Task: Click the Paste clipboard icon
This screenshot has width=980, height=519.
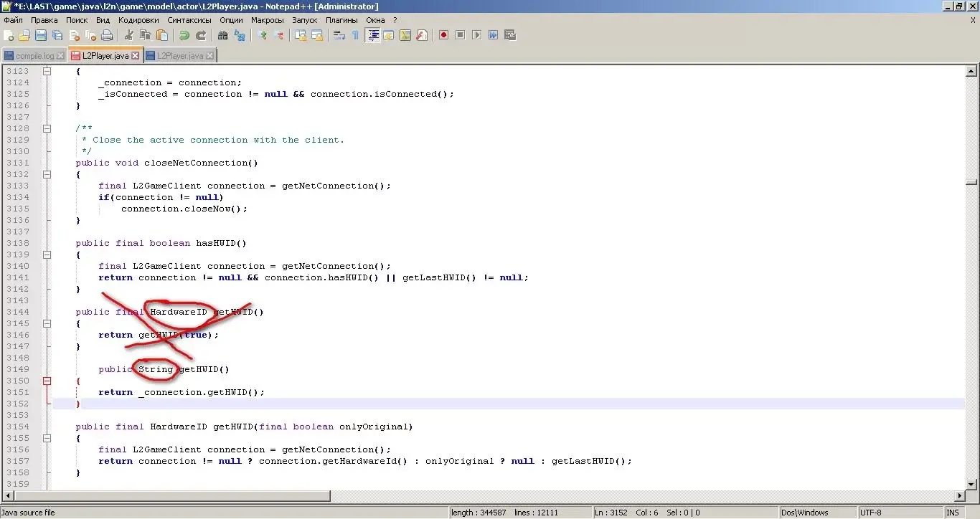Action: pos(162,35)
